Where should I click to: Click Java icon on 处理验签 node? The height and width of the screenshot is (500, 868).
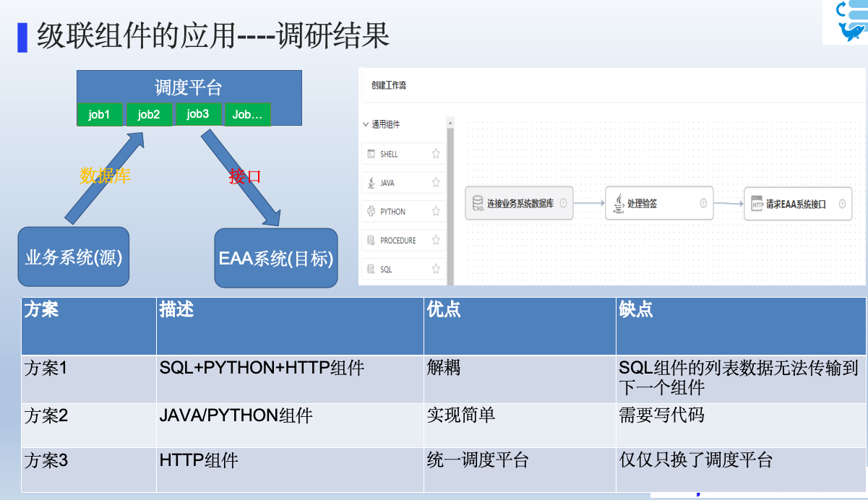618,204
